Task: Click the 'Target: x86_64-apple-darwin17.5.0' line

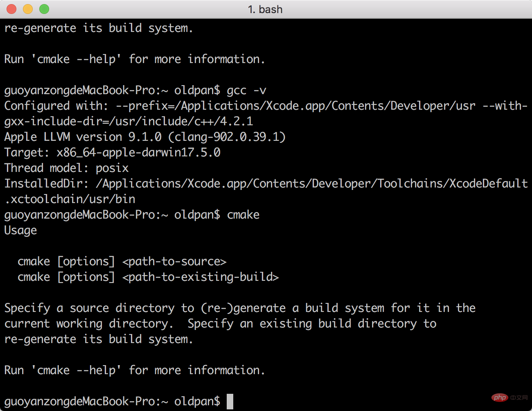Action: pyautogui.click(x=112, y=152)
